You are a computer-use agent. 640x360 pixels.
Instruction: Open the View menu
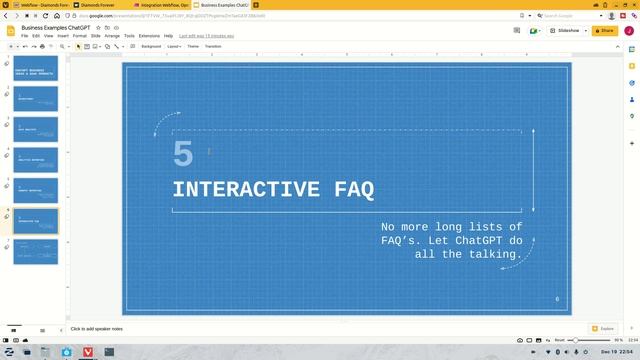click(48, 36)
